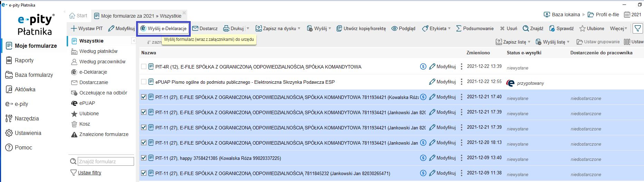The height and width of the screenshot is (182, 644).
Task: Select Oczekujące na odbiór
Action: (x=99, y=93)
